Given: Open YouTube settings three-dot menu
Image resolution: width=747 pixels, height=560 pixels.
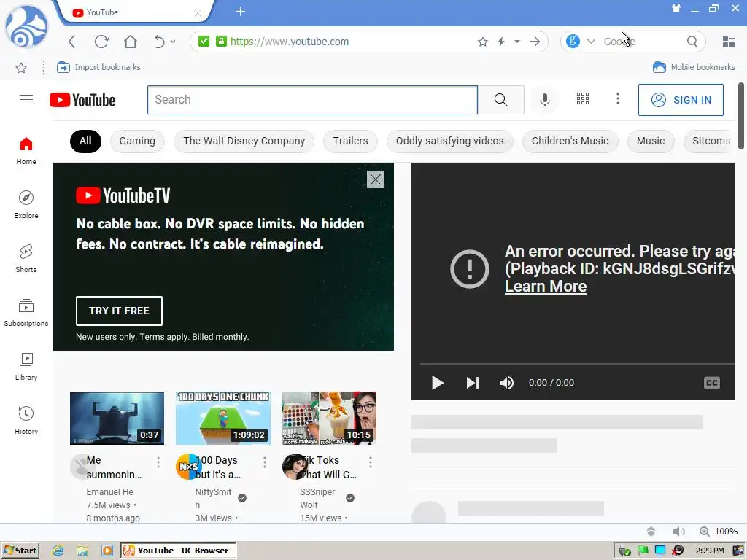Looking at the screenshot, I should point(618,98).
